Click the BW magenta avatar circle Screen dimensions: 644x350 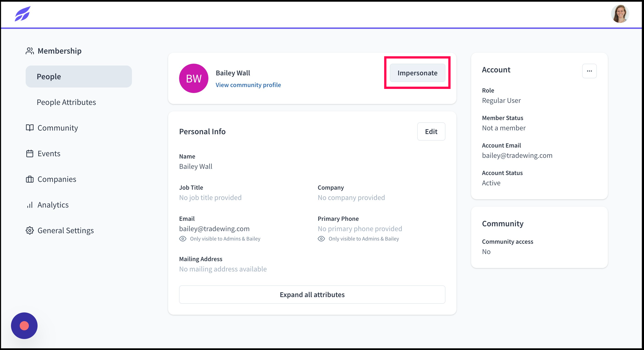point(194,78)
